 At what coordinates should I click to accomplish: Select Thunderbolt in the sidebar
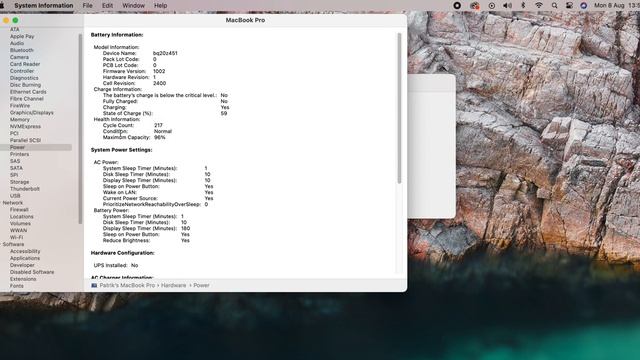coord(25,189)
